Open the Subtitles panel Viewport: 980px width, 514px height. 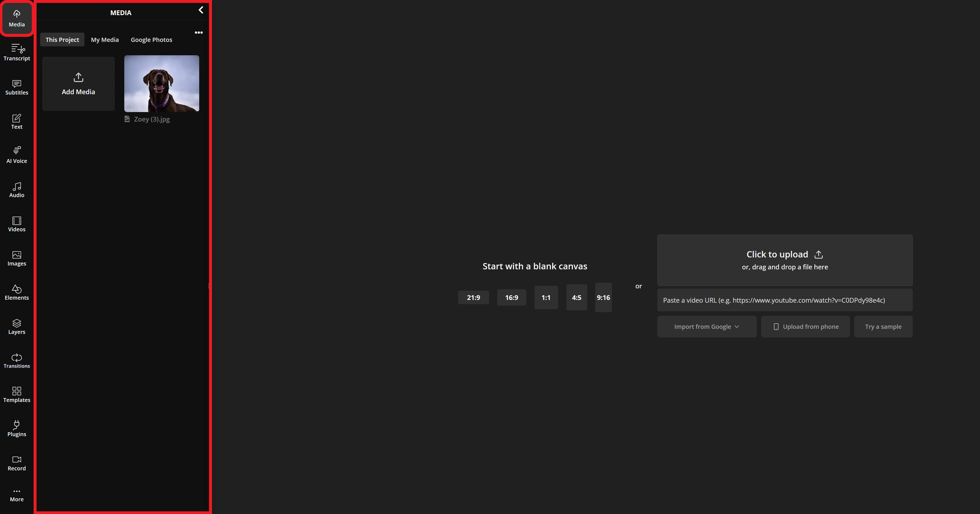coord(17,86)
